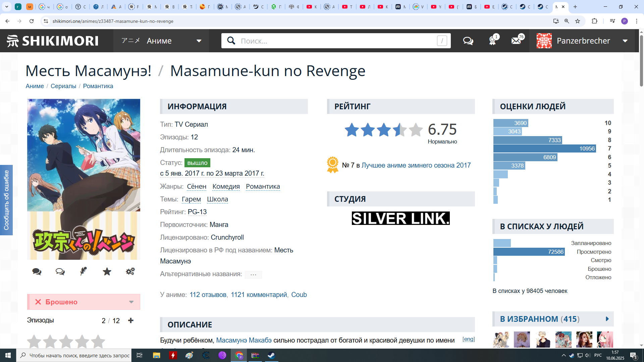Open theme link Гарем
Screen dimensions: 644x362
191,199
